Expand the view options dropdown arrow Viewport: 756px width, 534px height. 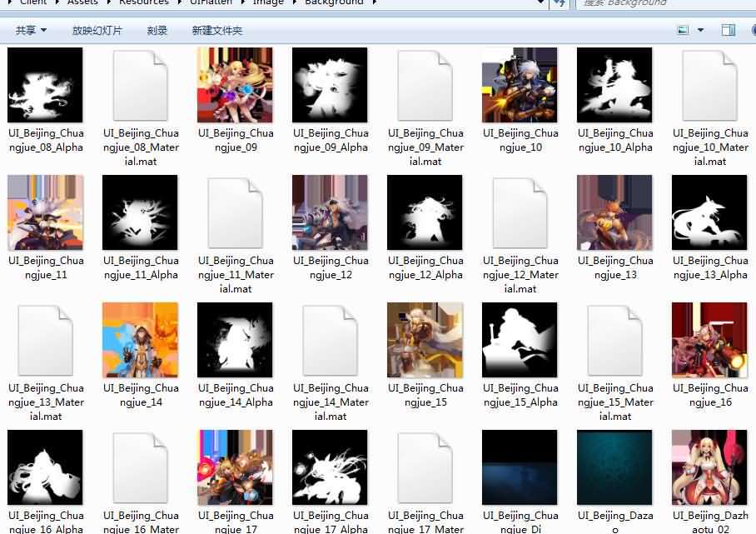coord(700,31)
